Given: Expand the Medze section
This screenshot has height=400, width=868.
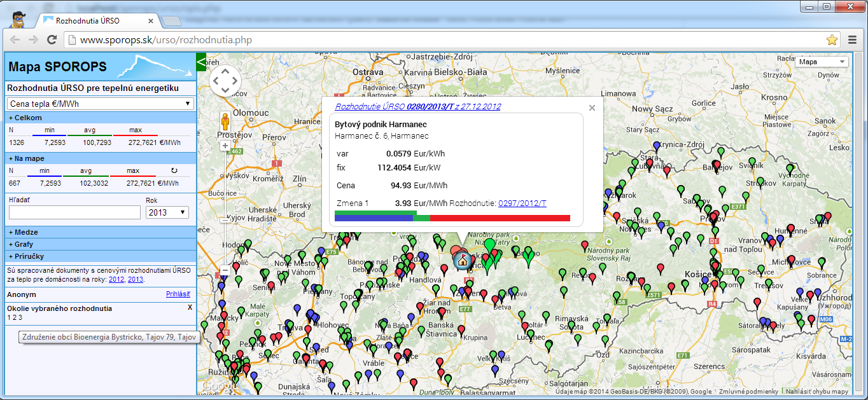Looking at the screenshot, I should tap(100, 232).
